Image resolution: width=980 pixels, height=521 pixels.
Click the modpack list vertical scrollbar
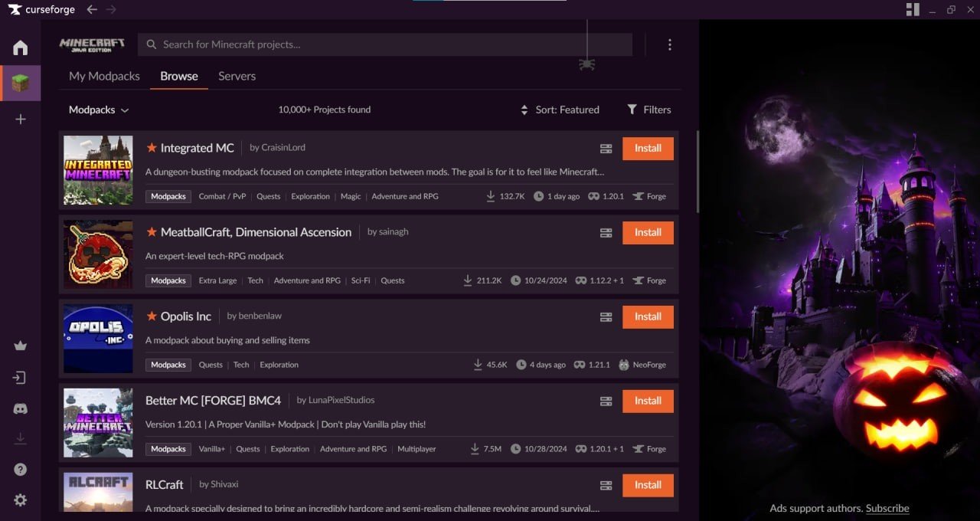click(697, 171)
